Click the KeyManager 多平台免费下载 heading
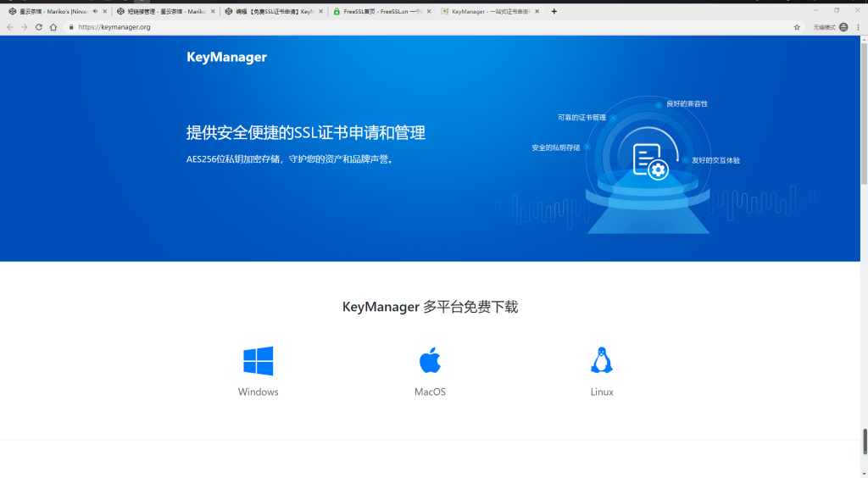Screen dimensions: 868x478 430,307
